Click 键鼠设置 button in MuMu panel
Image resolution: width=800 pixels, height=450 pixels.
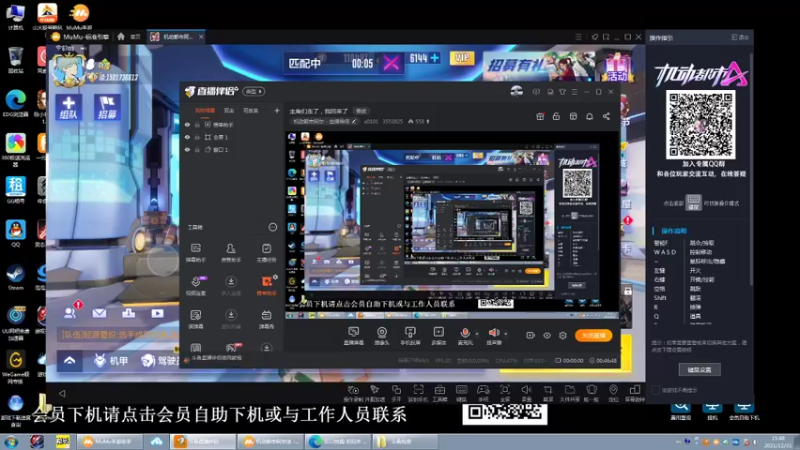(x=699, y=369)
